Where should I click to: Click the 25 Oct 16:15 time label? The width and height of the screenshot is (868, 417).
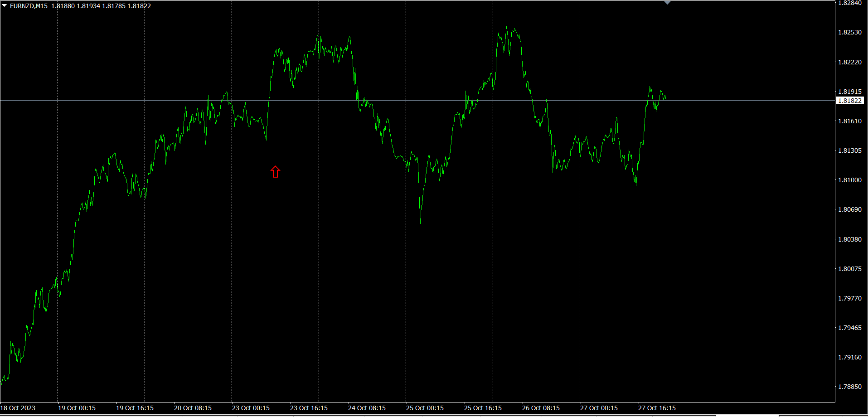point(483,408)
